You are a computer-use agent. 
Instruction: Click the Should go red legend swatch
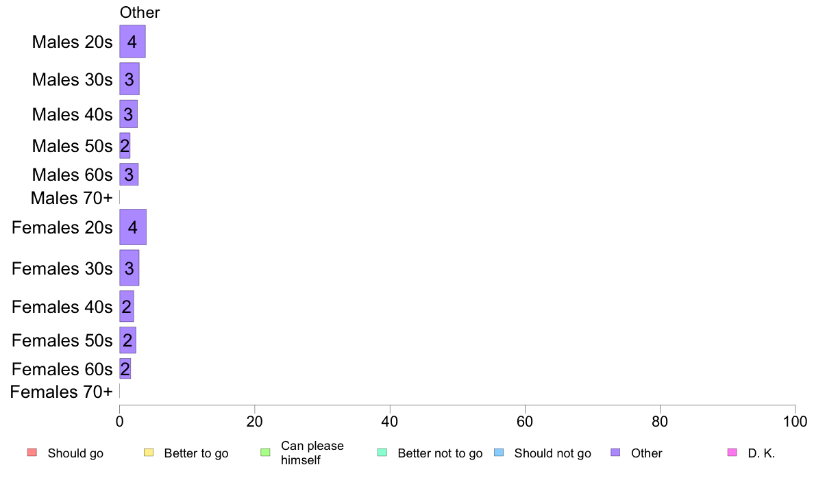tap(32, 452)
